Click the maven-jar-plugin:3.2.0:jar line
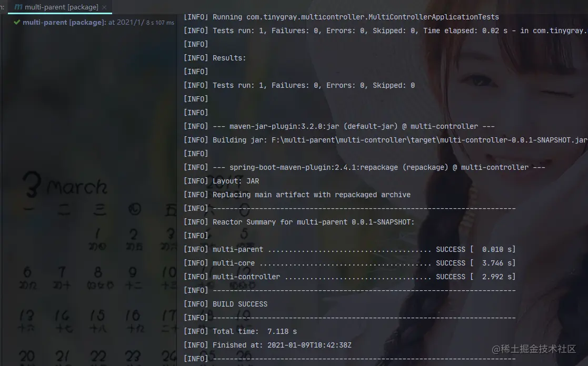 pos(339,126)
